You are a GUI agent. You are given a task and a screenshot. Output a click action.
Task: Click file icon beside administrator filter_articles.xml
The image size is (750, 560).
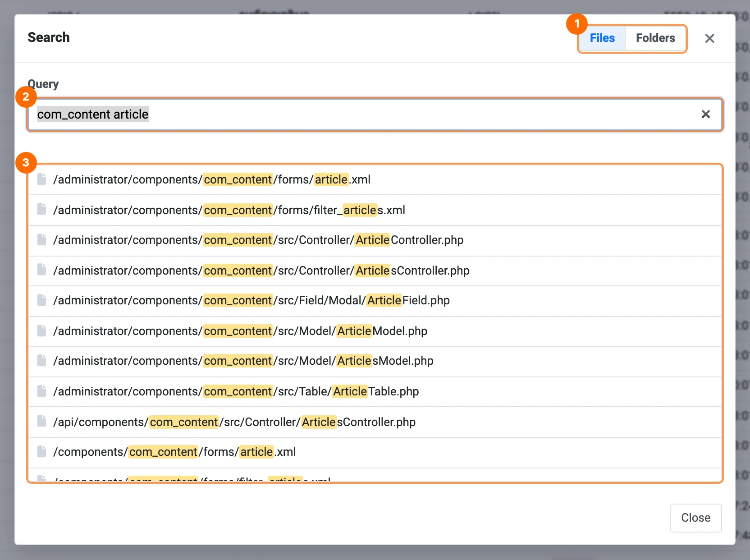41,209
